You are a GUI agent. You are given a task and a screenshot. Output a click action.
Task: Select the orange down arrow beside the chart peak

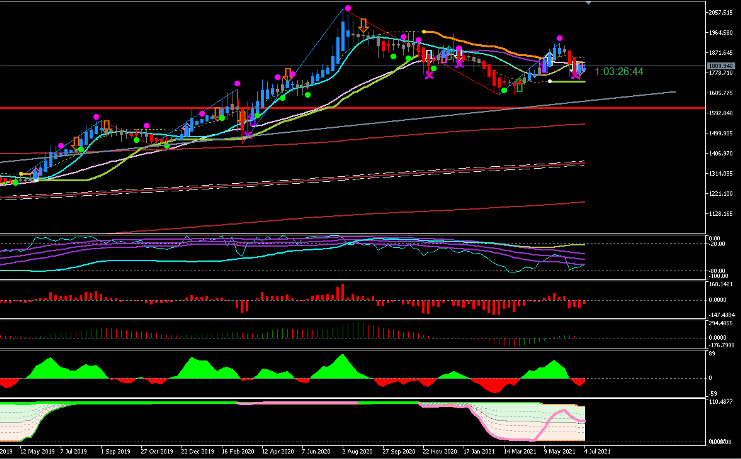363,22
